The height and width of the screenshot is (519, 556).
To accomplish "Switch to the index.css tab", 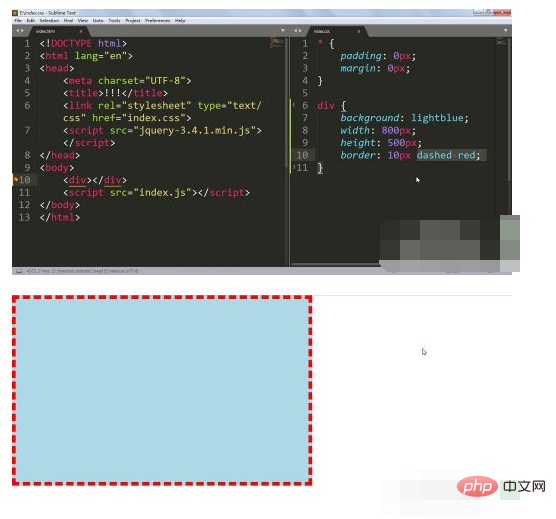I will click(x=336, y=32).
